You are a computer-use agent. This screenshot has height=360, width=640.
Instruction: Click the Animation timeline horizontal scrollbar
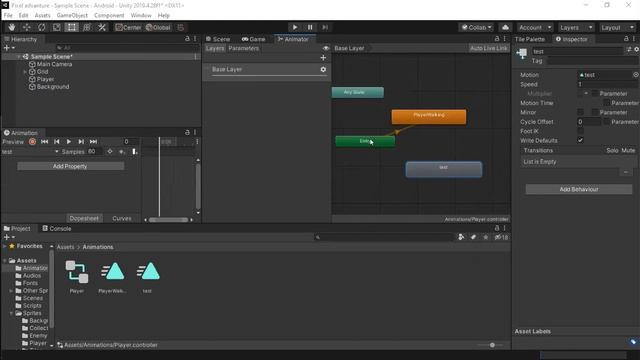pos(168,220)
